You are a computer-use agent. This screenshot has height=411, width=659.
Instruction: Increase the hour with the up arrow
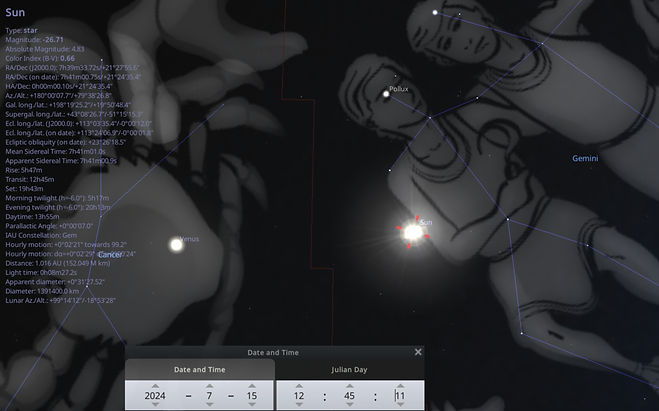[299, 386]
